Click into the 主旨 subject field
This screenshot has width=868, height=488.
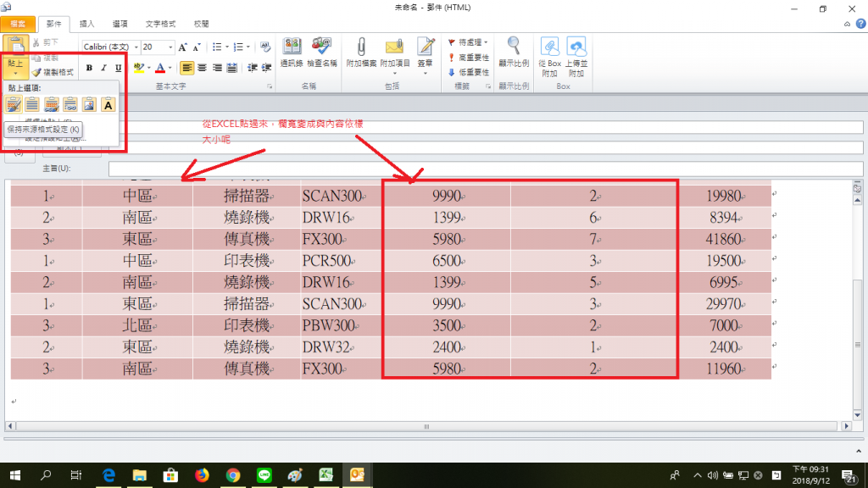486,169
